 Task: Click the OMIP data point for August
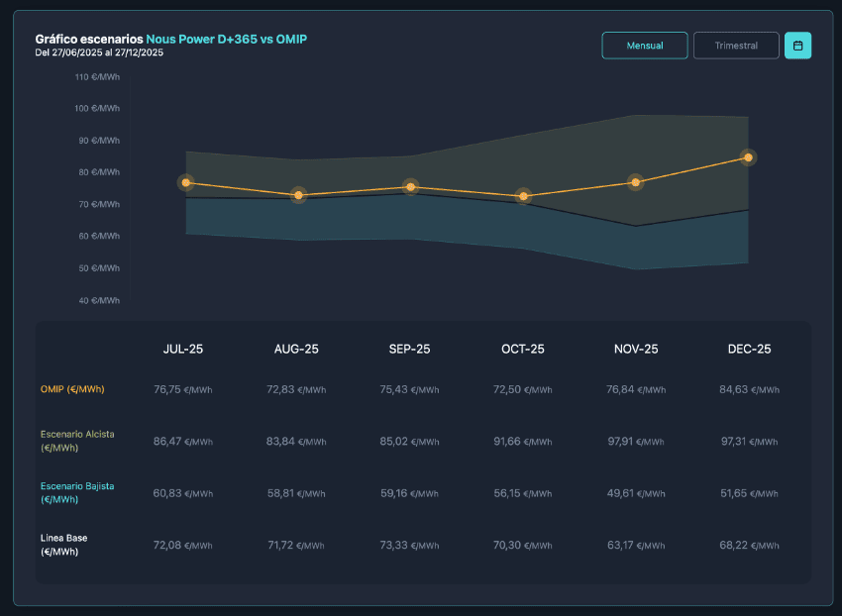[x=298, y=195]
